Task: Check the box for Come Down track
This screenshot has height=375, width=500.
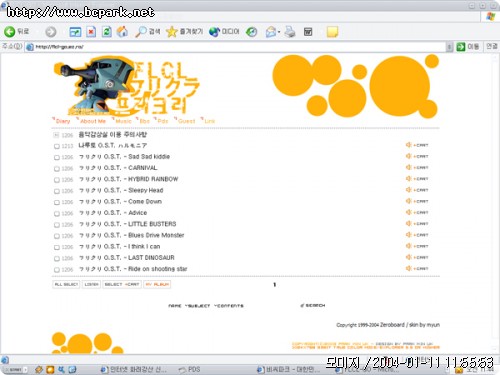Action: click(57, 202)
